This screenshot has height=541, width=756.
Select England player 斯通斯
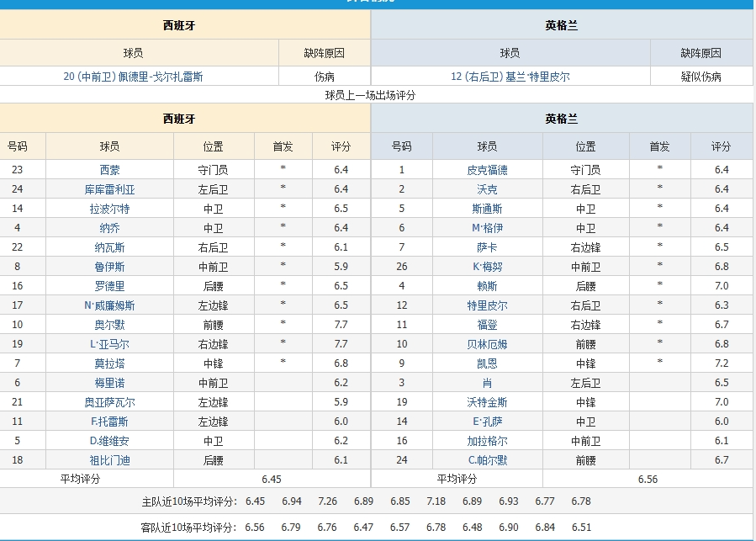tap(487, 209)
